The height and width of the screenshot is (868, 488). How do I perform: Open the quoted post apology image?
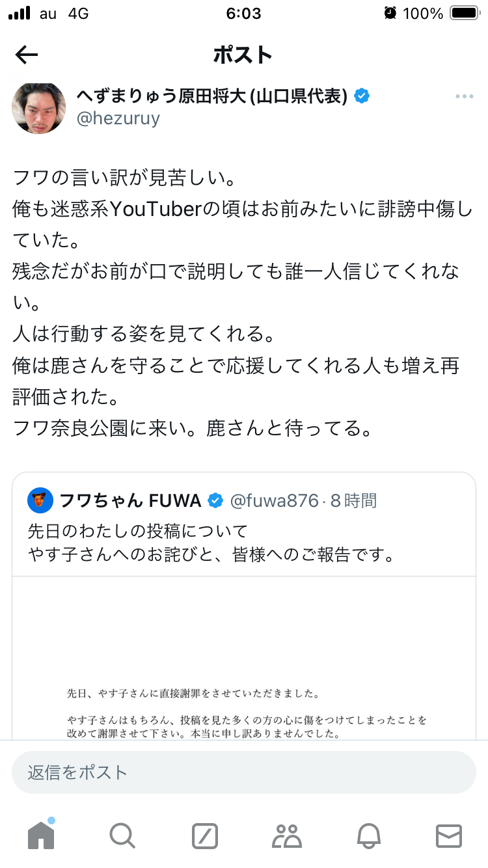[x=244, y=657]
